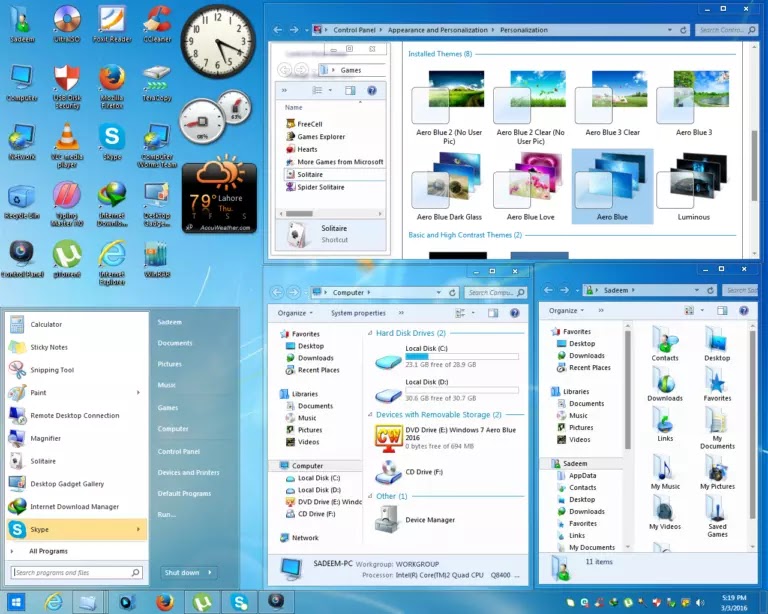Click clock gadget on desktop
The height and width of the screenshot is (614, 768).
coord(218,41)
